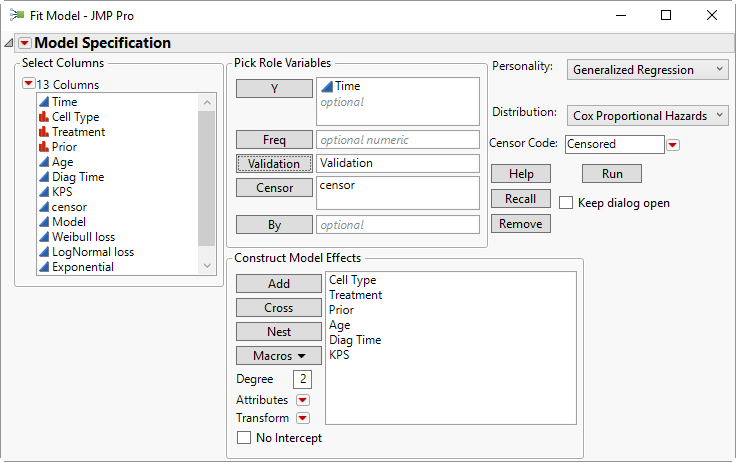The image size is (736, 462).
Task: Select the Diag Time column in list
Action: click(x=78, y=177)
